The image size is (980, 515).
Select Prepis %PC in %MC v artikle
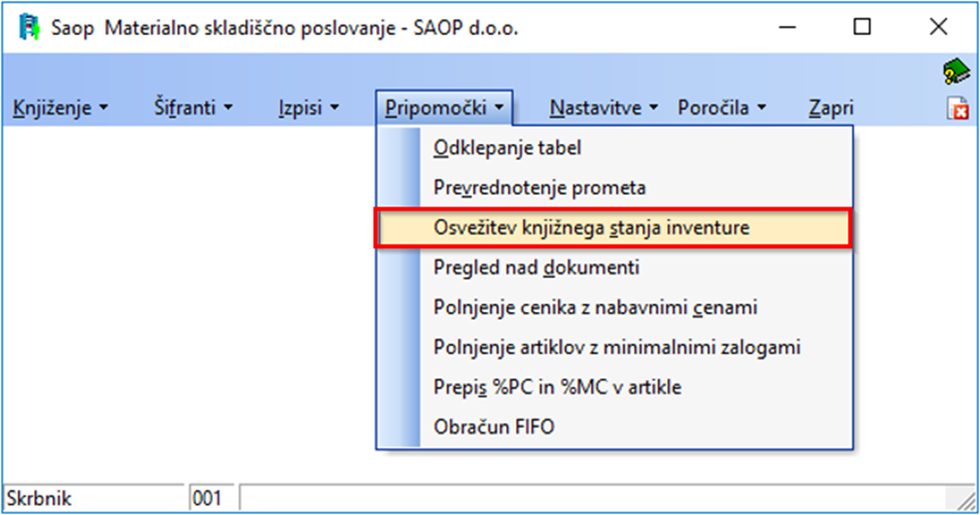pyautogui.click(x=614, y=386)
